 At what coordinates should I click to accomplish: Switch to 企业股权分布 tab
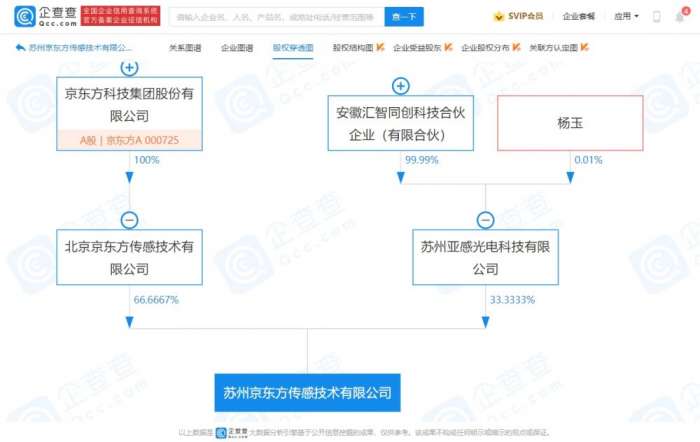485,48
